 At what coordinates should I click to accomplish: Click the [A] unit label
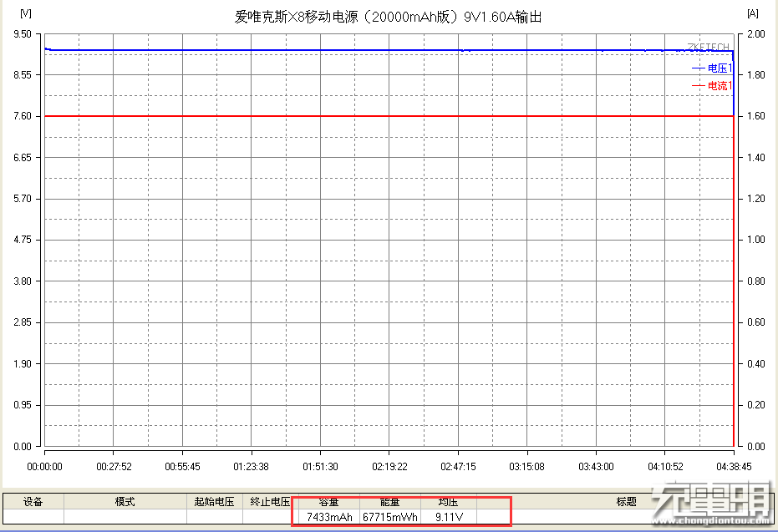(x=753, y=14)
